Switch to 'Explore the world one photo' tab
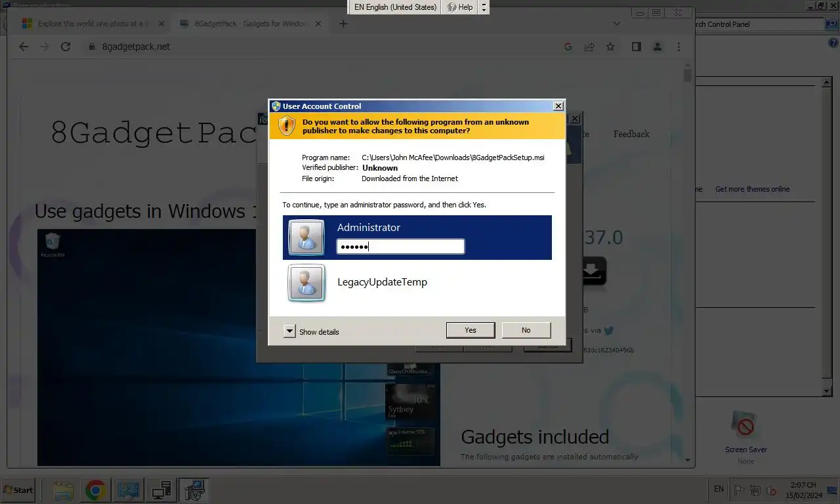 (93, 24)
